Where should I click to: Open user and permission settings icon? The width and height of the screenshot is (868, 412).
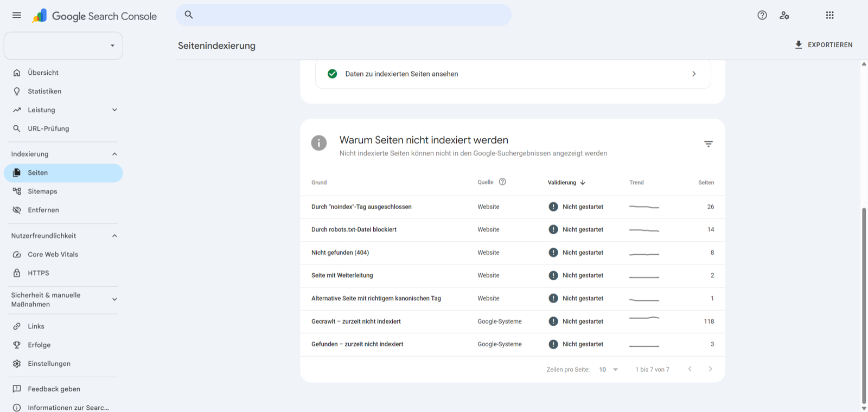[x=784, y=15]
